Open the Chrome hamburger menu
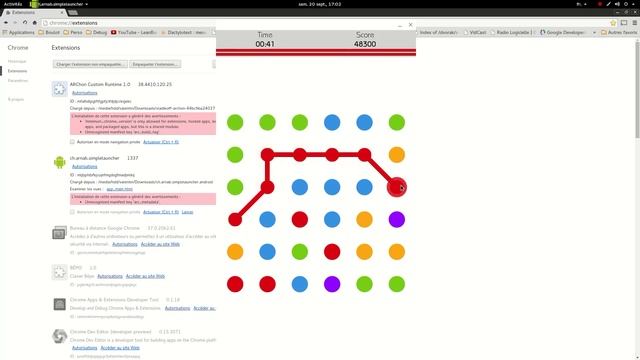640x360 pixels. pyautogui.click(x=635, y=23)
